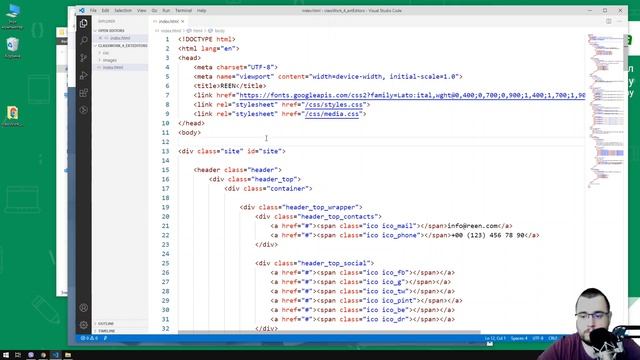Close index.html under Open Editors
Image resolution: width=640 pixels, height=360 pixels.
point(100,38)
